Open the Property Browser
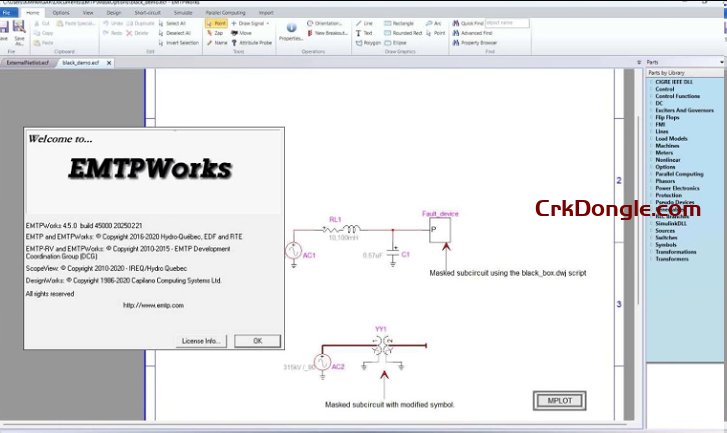Image resolution: width=727 pixels, height=433 pixels. point(476,44)
